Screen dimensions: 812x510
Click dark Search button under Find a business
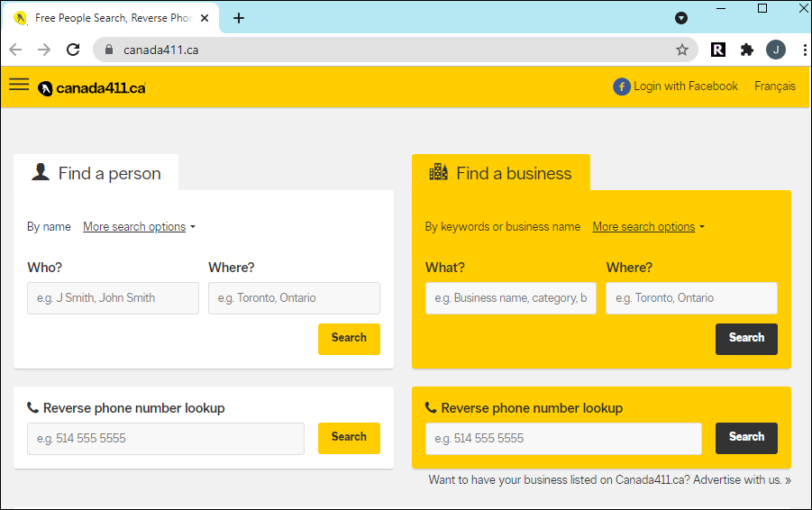pos(746,339)
